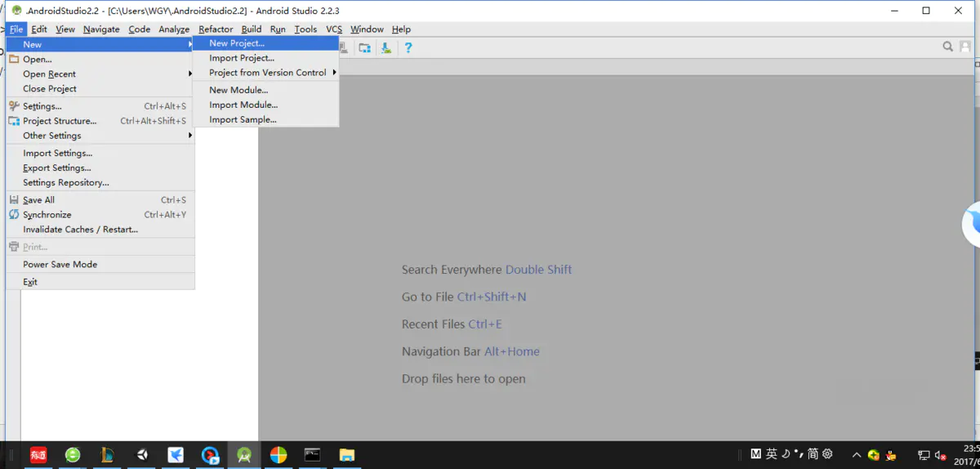980x469 pixels.
Task: Choose Close Project in File menu
Action: tap(100, 89)
